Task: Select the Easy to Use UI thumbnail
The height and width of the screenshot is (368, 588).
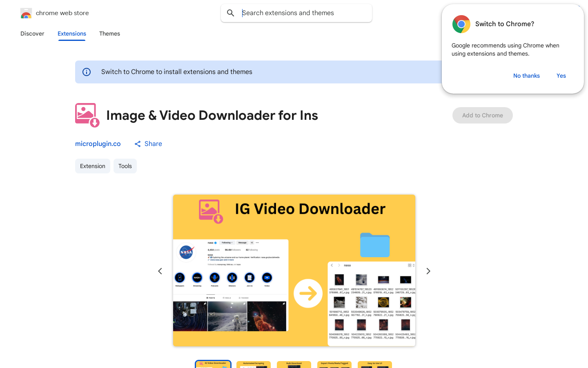Action: tap(375, 364)
